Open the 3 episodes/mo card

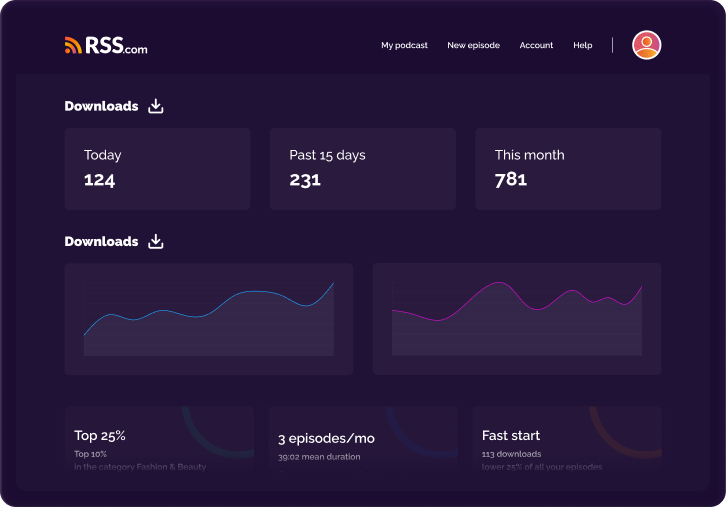pos(363,440)
